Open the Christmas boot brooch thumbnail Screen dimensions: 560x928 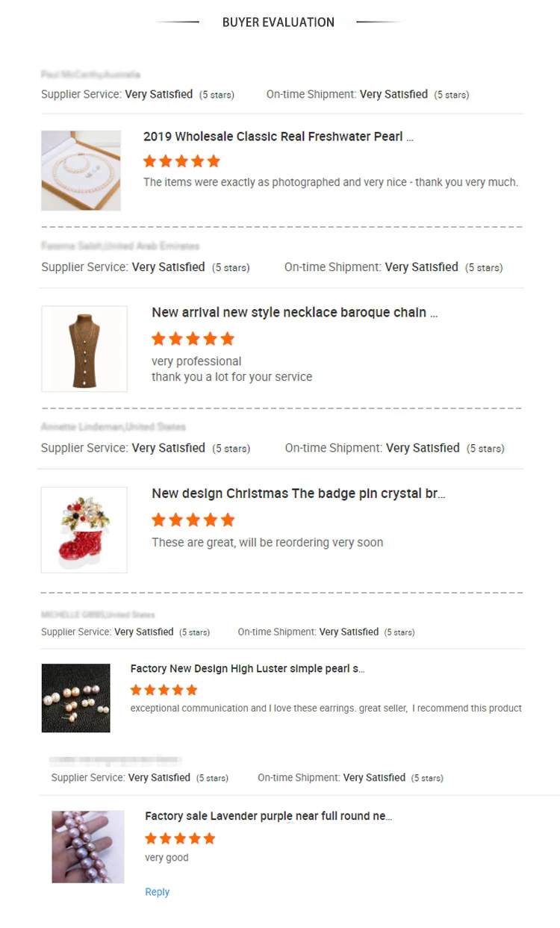(x=84, y=530)
